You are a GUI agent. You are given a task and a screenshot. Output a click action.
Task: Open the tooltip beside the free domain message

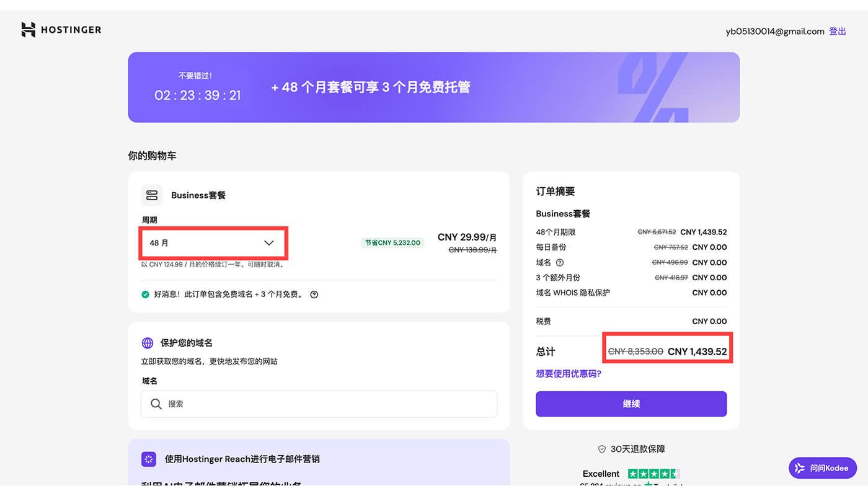tap(314, 294)
